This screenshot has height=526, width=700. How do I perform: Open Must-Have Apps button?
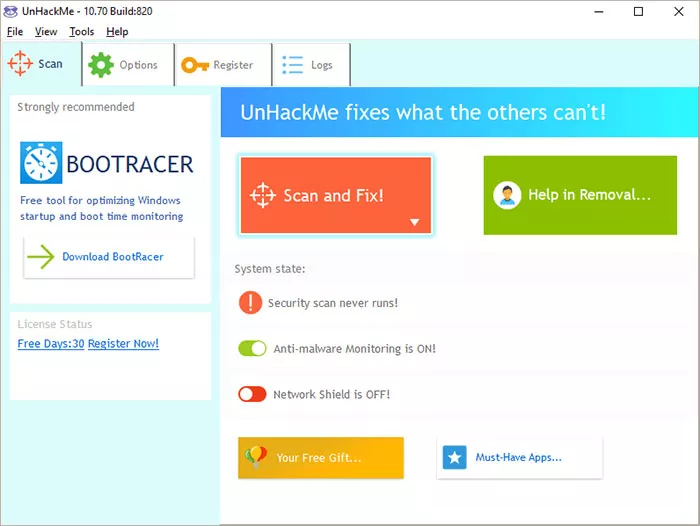520,458
